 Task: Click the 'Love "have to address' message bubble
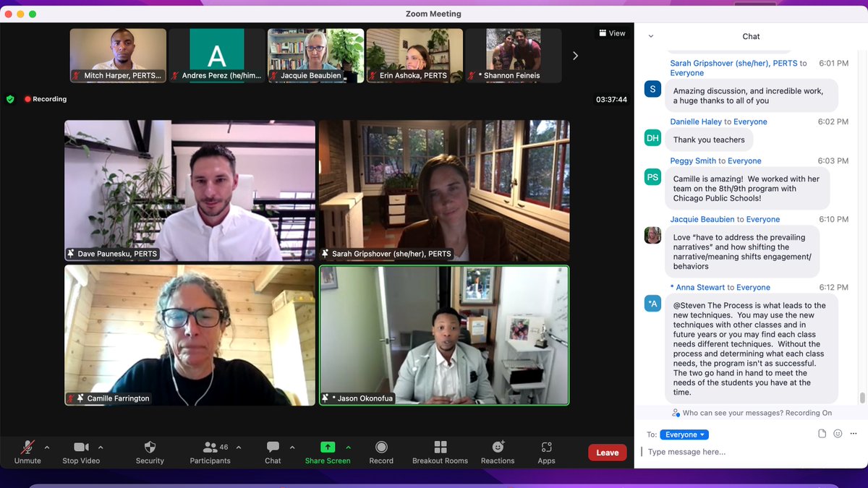(742, 252)
